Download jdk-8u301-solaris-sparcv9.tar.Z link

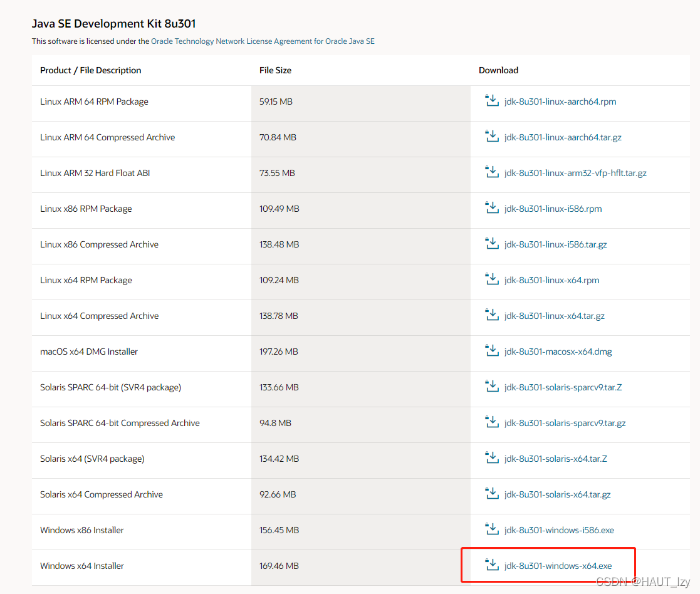coord(563,387)
